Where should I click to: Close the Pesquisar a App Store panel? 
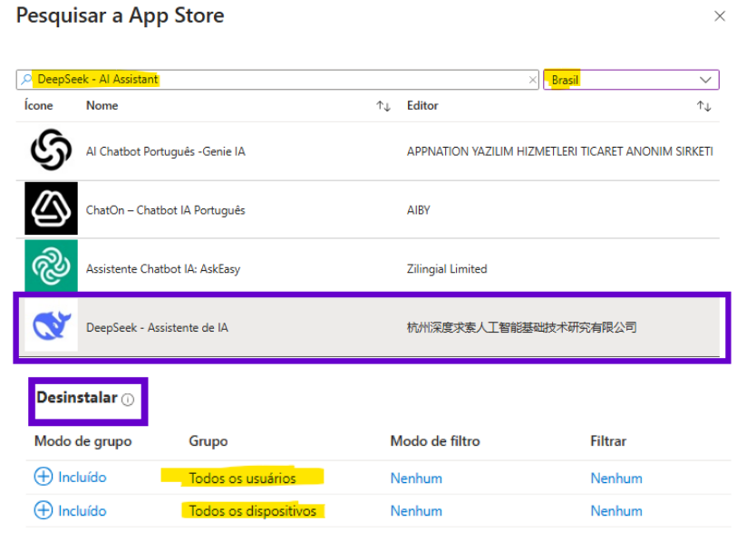point(720,16)
